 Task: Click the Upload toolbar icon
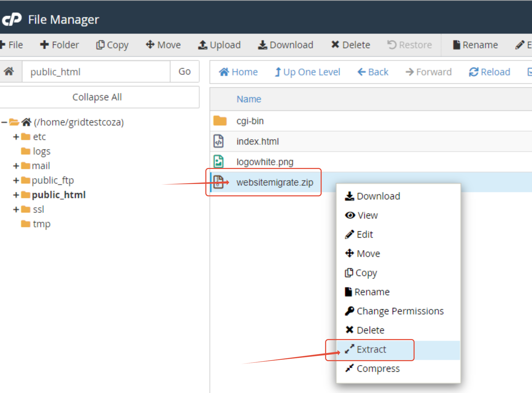[x=202, y=45]
